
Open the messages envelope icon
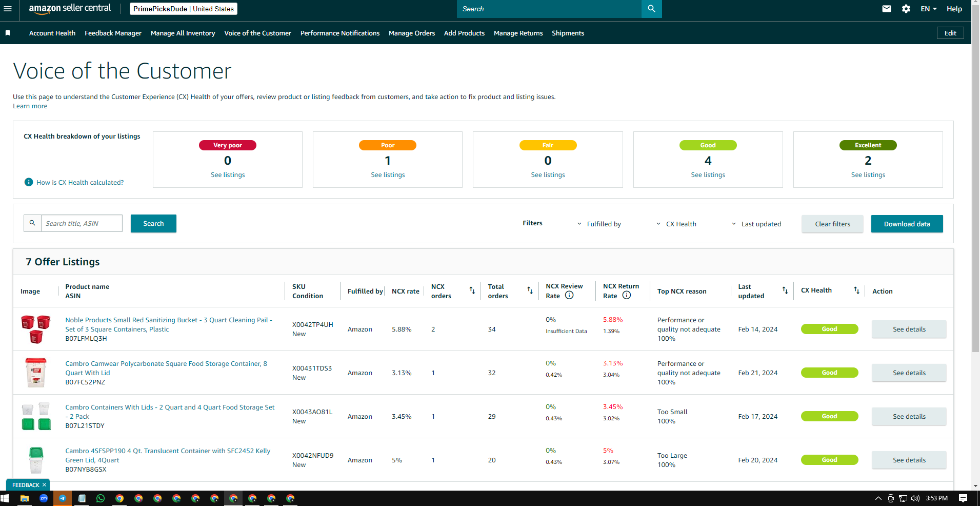click(x=886, y=9)
